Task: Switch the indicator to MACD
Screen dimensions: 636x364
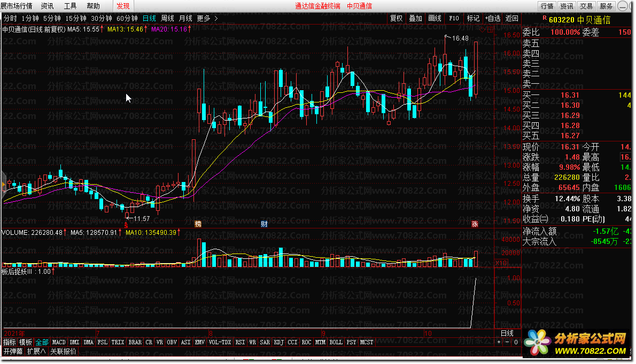Action: (x=59, y=342)
